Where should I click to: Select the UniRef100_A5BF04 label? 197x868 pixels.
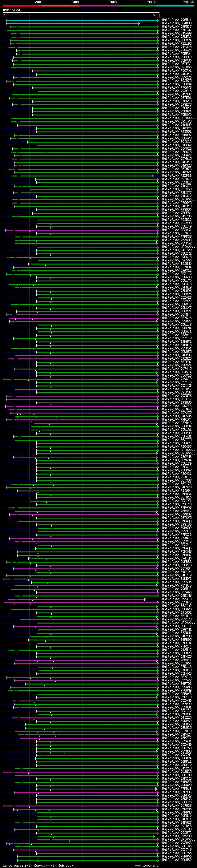[177, 54]
